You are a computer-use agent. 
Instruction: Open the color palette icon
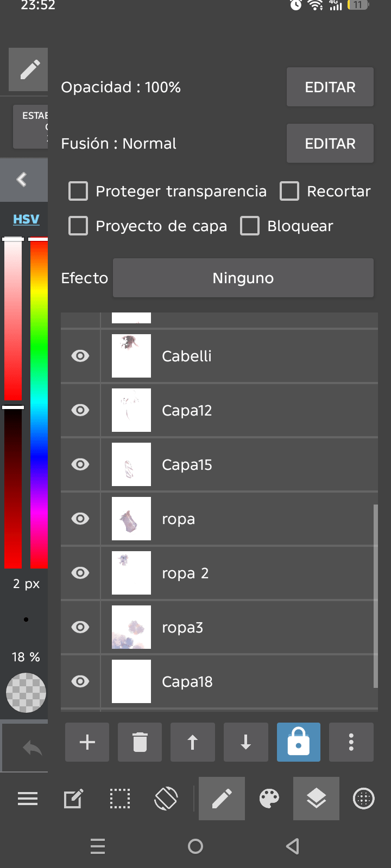tap(269, 799)
